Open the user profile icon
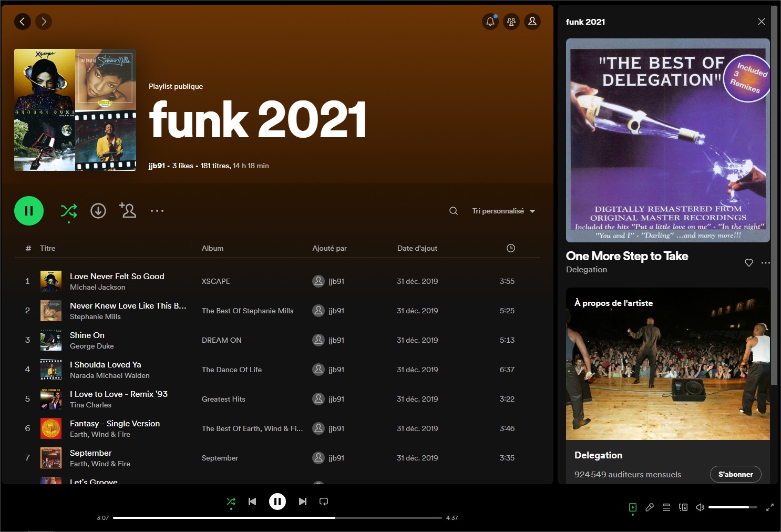Screen dimensions: 781x532 coord(532,22)
